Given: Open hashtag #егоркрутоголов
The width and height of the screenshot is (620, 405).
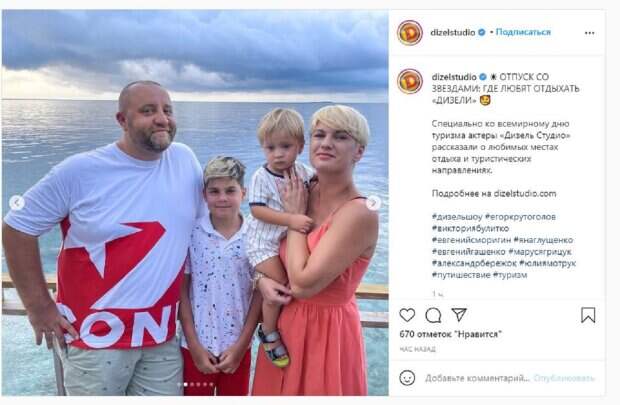Looking at the screenshot, I should coord(520,217).
